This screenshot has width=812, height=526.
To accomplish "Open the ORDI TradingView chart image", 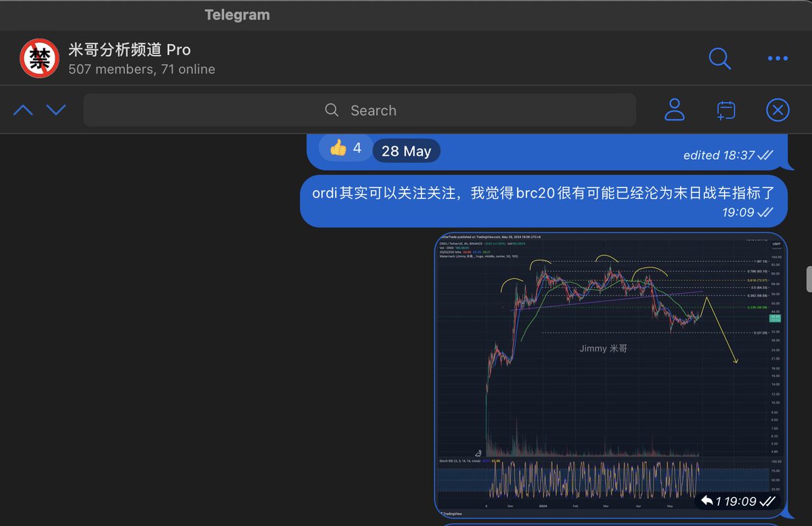I will [x=609, y=372].
